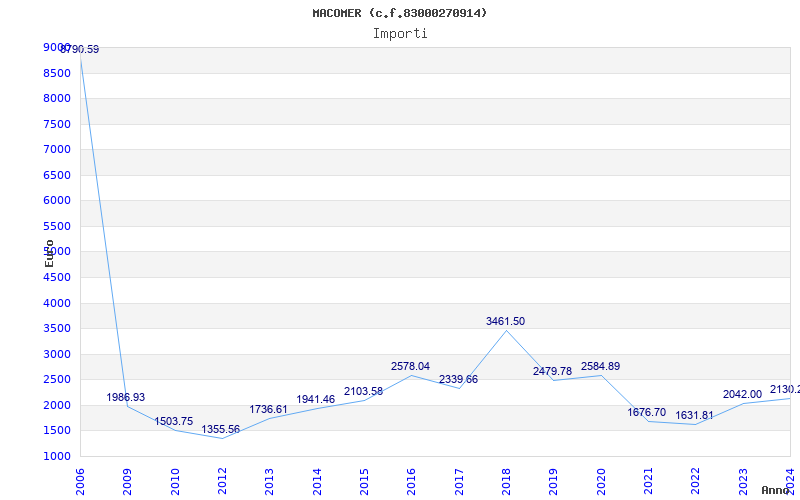The image size is (800, 500).
Task: Select the 2339.66 data label
Action: 459,379
